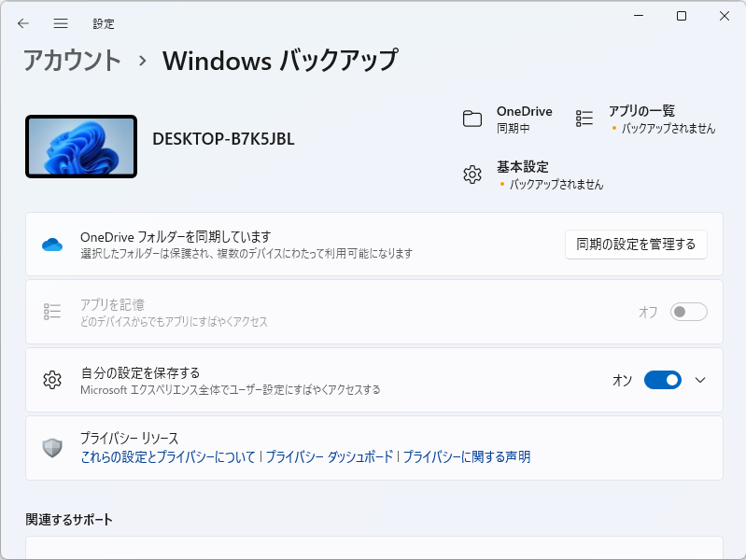
Task: Click the device name DESKTOP-B7K5JBL
Action: coord(223,139)
